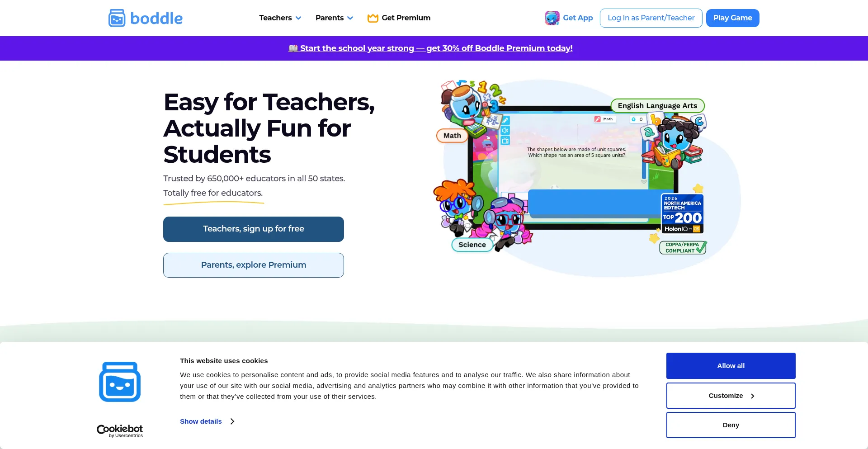Click the HolonIQ Top 200 EdTech badge
This screenshot has width=868, height=449.
(x=682, y=213)
